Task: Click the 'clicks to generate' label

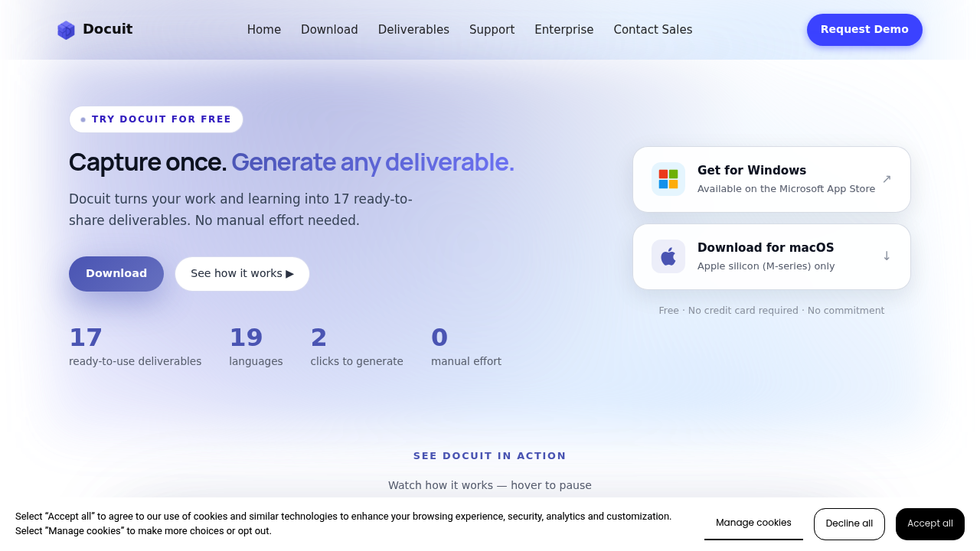Action: pos(357,361)
